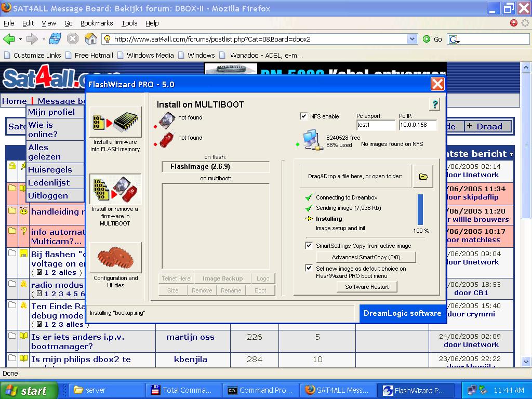
Task: Open folder icon next to Drag&Drop area
Action: point(423,177)
